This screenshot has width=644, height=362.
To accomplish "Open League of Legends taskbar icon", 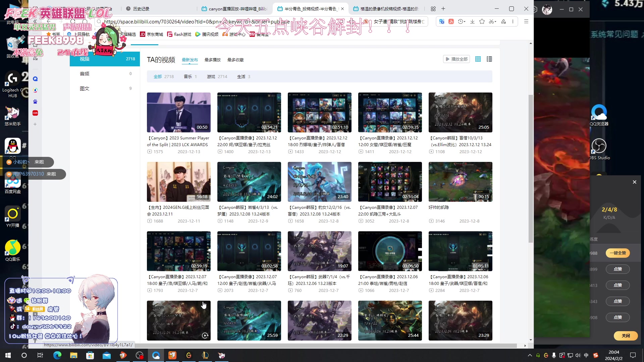I will (x=205, y=355).
